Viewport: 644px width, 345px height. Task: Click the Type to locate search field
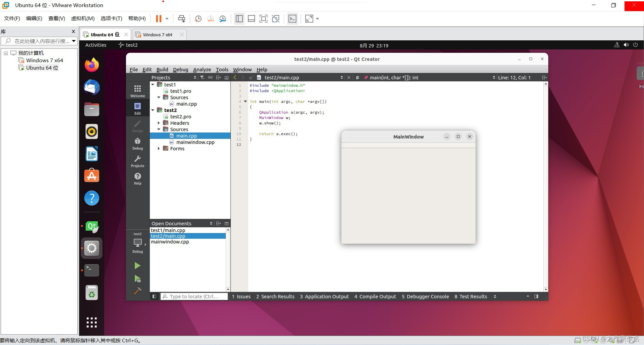[x=194, y=297]
